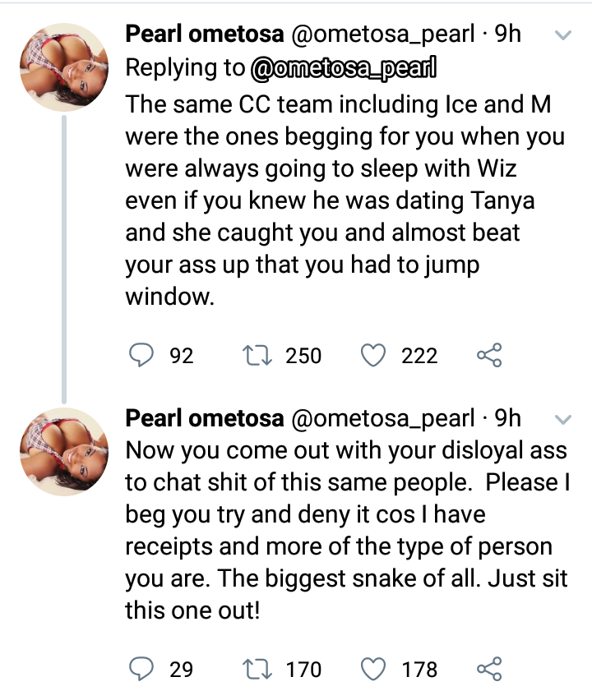Open the first tweet's dropdown chevron menu

(564, 36)
